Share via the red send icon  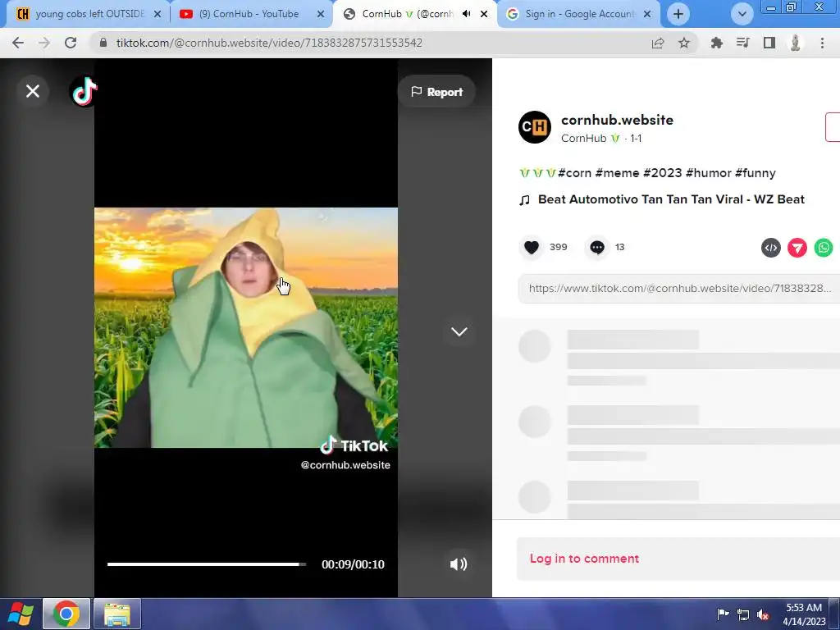point(797,248)
